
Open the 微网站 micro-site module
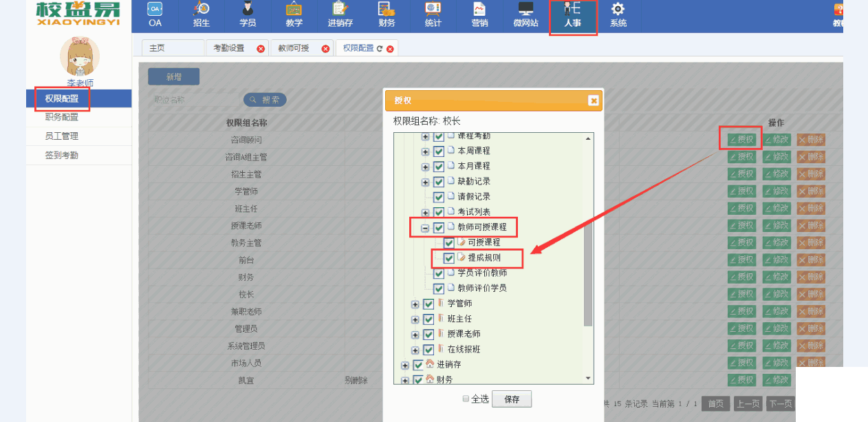[x=525, y=15]
